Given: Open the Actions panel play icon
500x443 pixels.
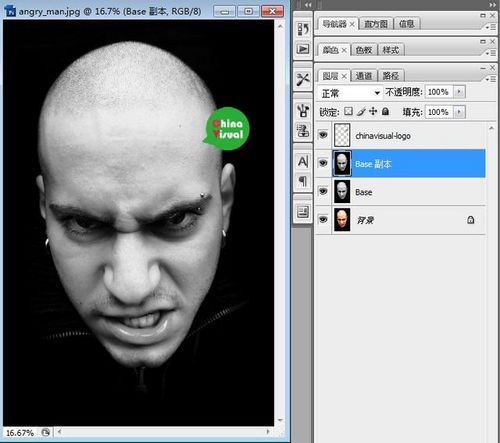Looking at the screenshot, I should [x=303, y=49].
